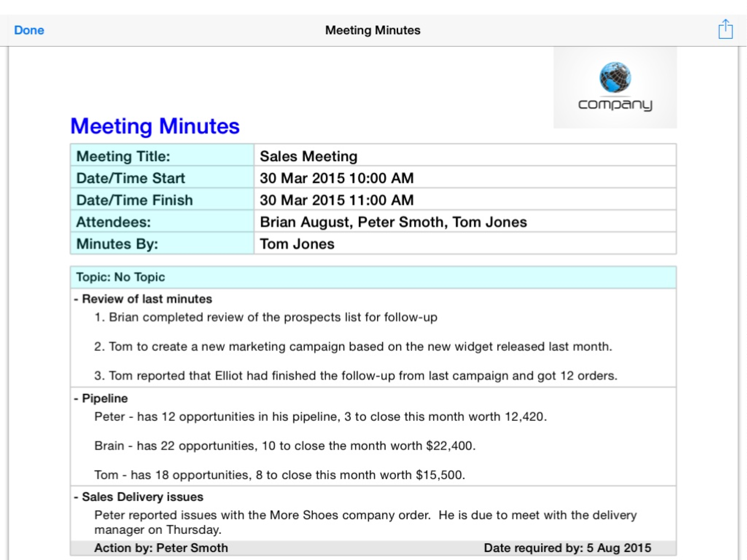Select the "Peter - has 12 opportunities" line
This screenshot has width=747, height=560.
320,417
